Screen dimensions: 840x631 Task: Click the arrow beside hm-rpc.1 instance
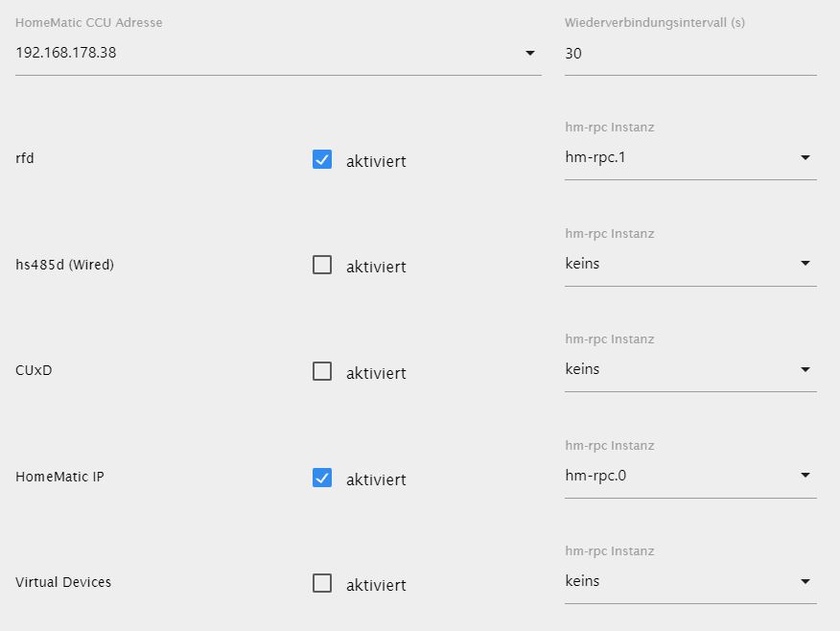pos(805,157)
